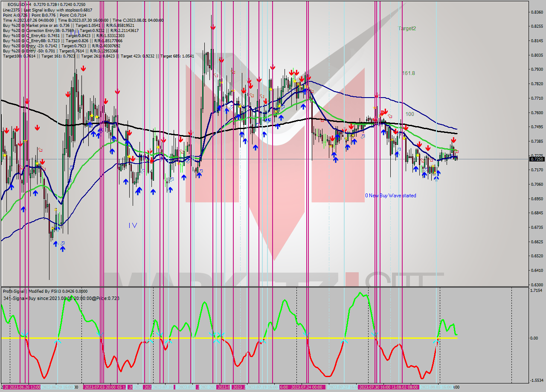Viewport: 546px width, 392px height.
Task: Click the '100' Fibonacci level label
Action: (409, 114)
